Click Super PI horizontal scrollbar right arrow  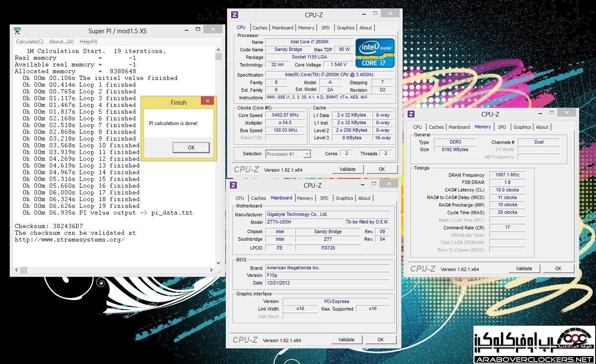pos(212,270)
